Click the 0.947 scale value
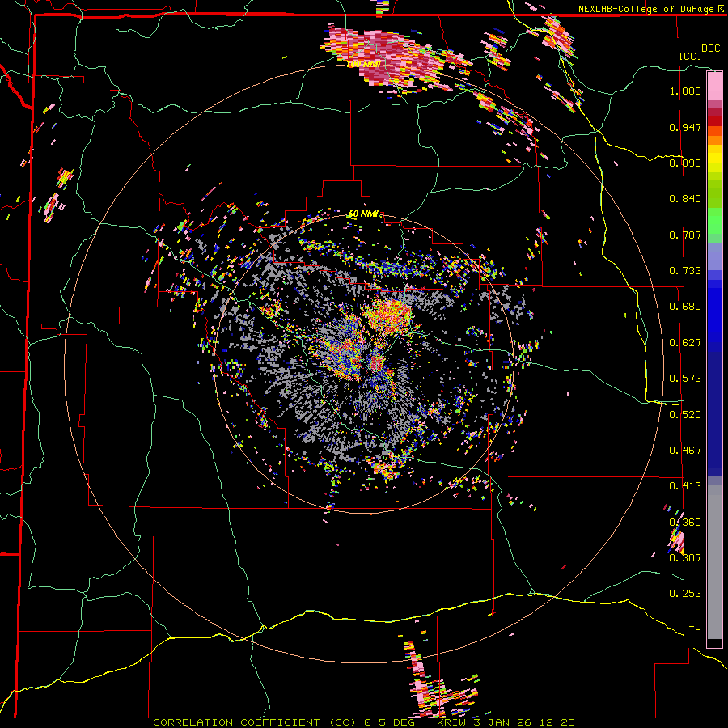Image resolution: width=728 pixels, height=728 pixels. (685, 127)
